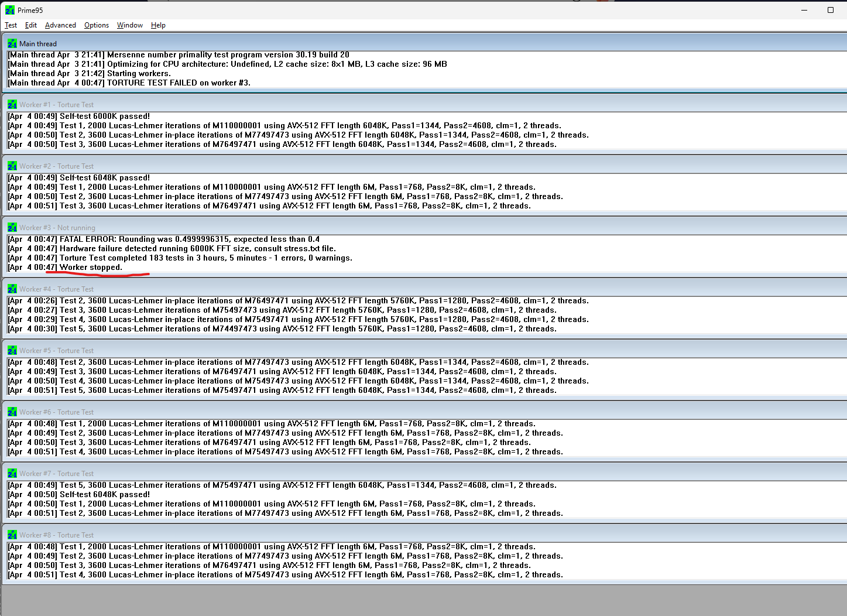Click the Starting workers log line
Screen dimensions: 847x616
click(x=89, y=74)
